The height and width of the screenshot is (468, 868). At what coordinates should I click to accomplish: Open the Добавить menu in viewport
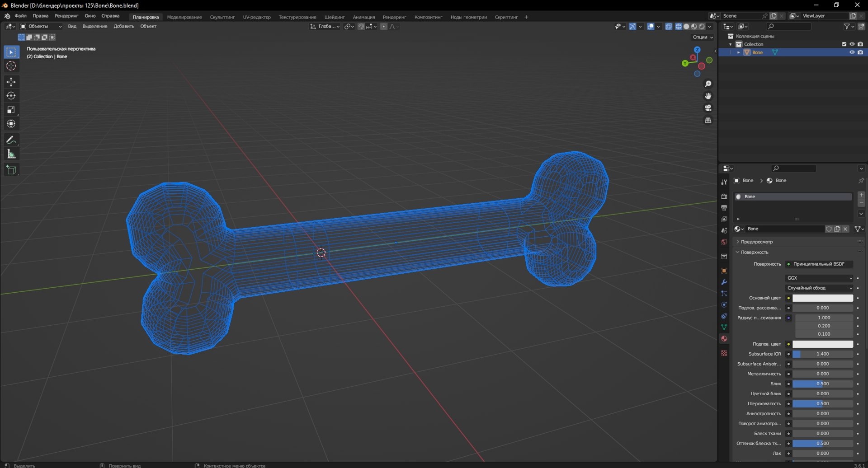point(124,26)
